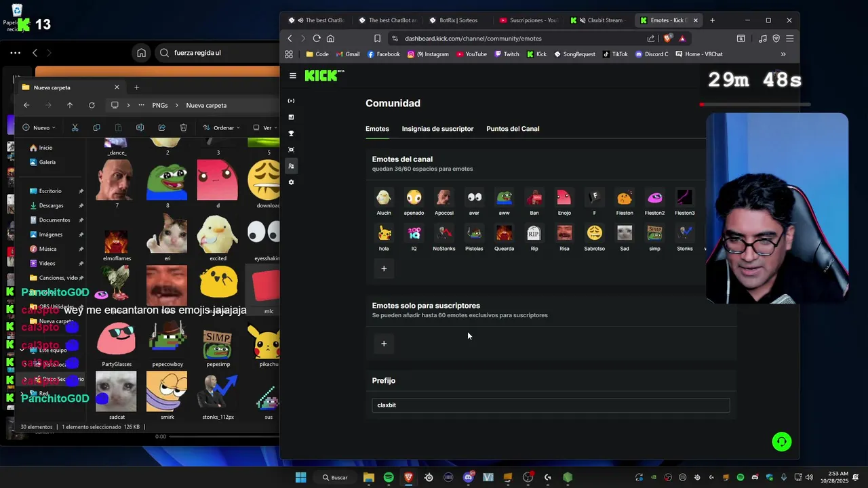Copy the selected file in File Explorer
The height and width of the screenshot is (488, 868).
(96, 127)
